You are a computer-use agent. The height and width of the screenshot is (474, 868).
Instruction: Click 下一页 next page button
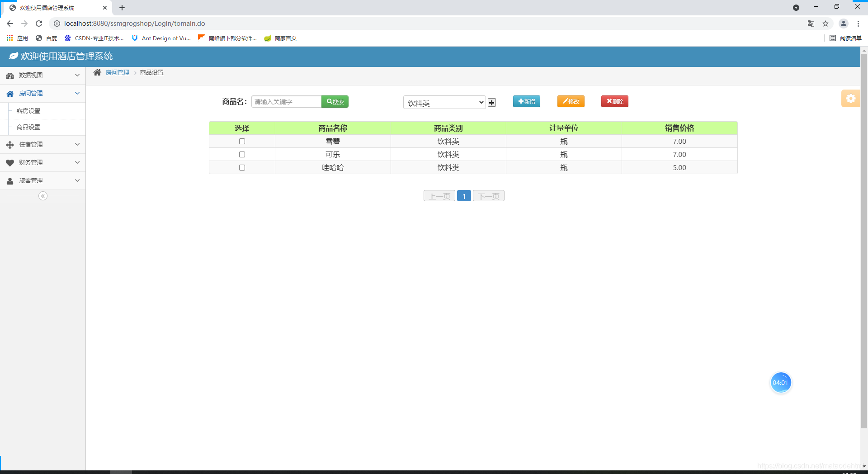(489, 196)
